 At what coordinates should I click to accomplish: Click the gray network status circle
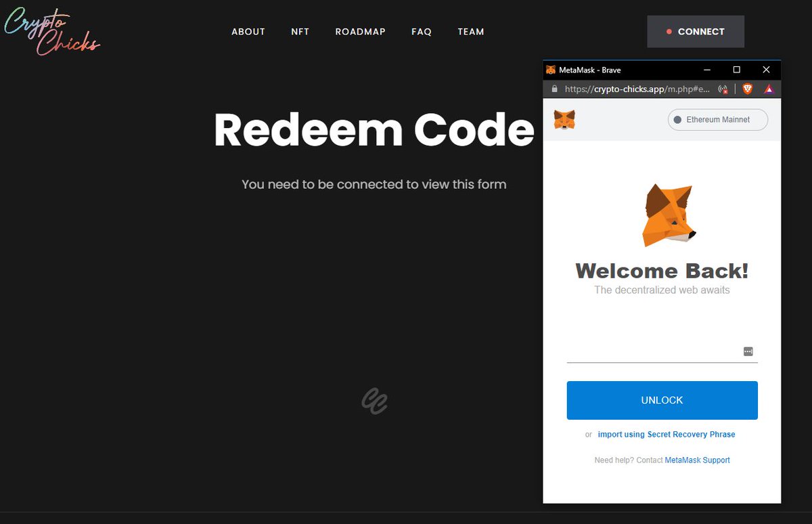tap(677, 120)
